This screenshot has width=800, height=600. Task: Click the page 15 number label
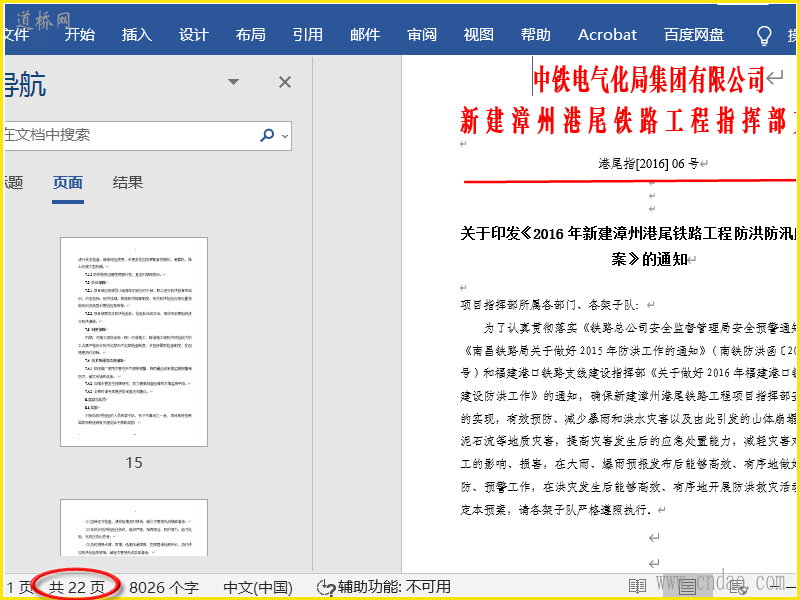134,463
